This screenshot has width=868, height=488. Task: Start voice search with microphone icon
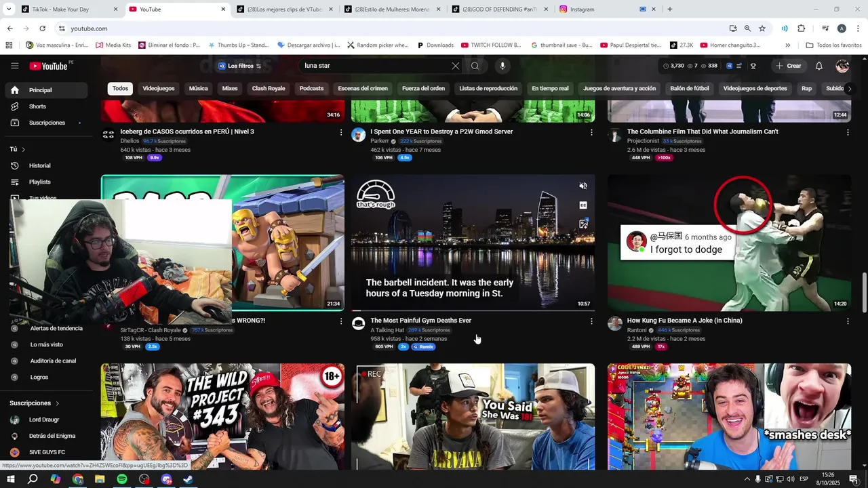[502, 66]
